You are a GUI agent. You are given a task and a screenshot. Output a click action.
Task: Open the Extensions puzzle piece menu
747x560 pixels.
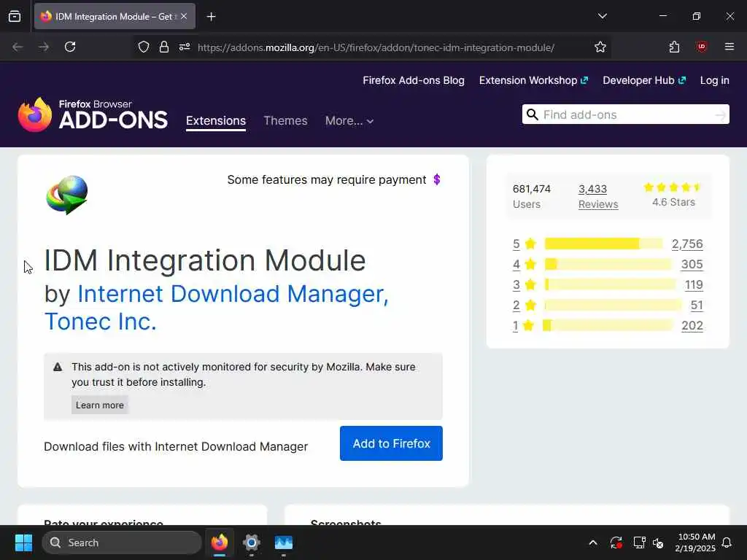click(x=674, y=47)
